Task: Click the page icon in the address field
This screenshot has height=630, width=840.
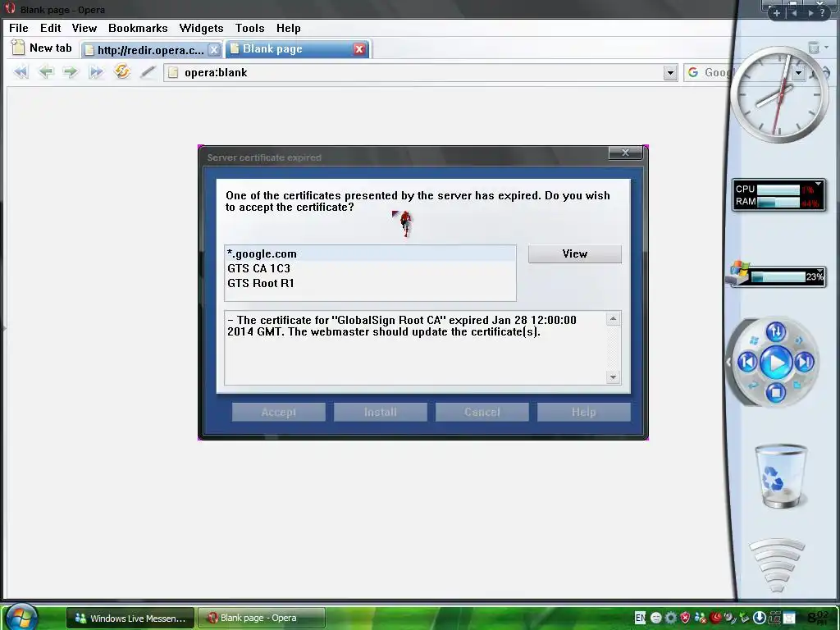Action: pos(173,72)
